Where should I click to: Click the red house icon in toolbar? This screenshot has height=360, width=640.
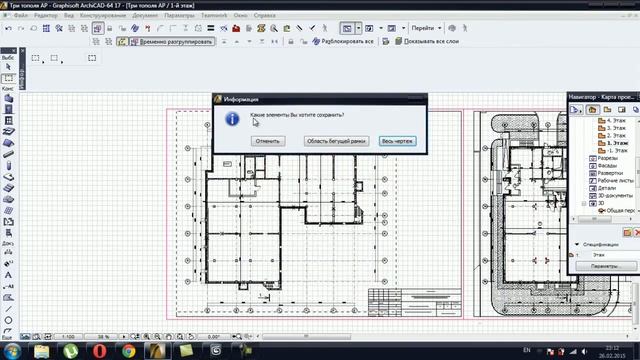pyautogui.click(x=236, y=29)
